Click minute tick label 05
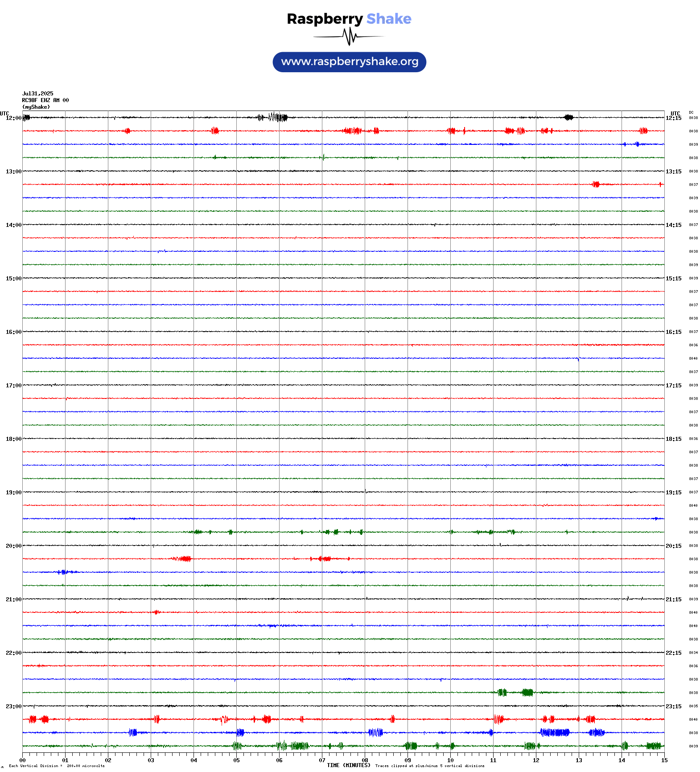This screenshot has height=772, width=700. [237, 760]
